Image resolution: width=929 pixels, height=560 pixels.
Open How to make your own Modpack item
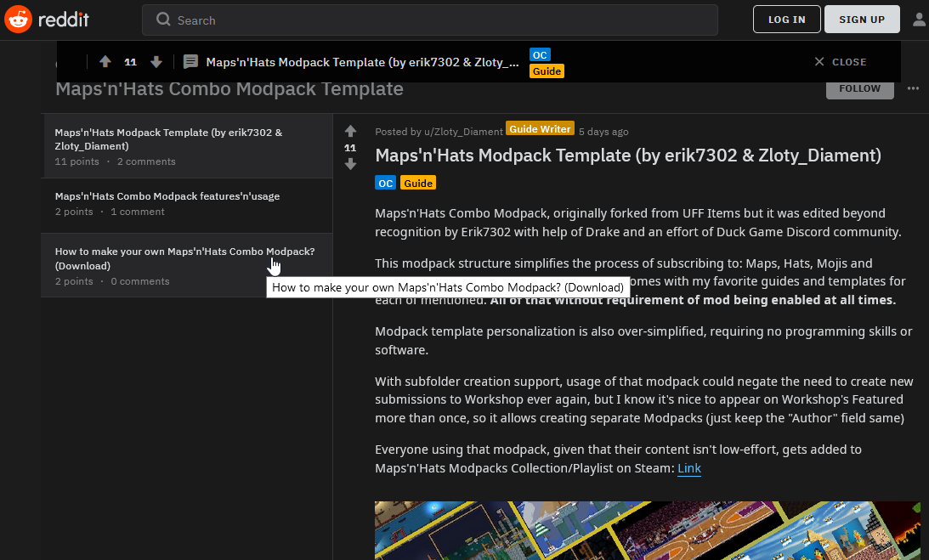(187, 265)
